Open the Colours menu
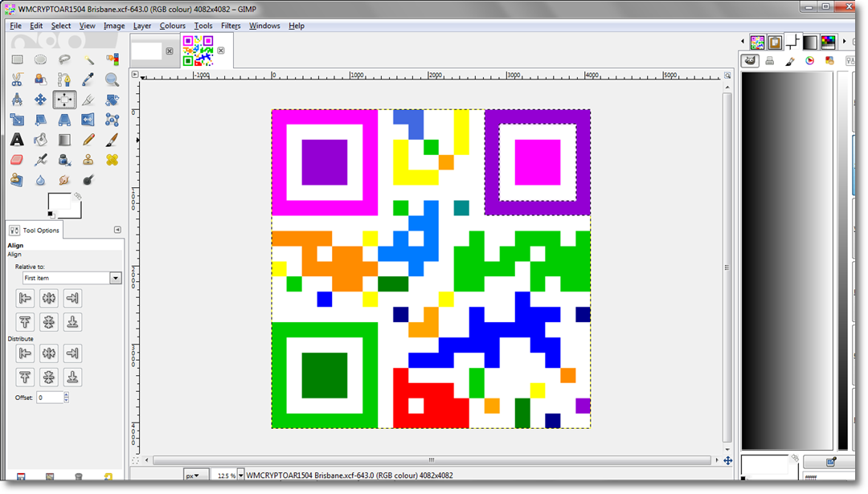The image size is (868, 494). point(172,26)
